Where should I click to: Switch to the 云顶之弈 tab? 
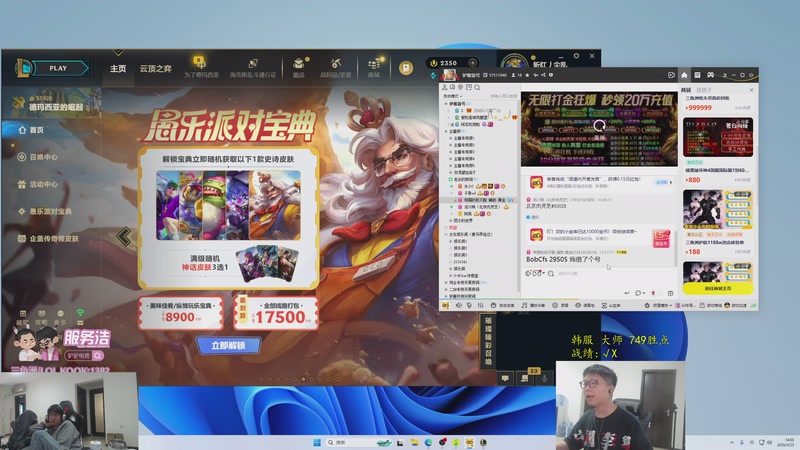tap(156, 68)
